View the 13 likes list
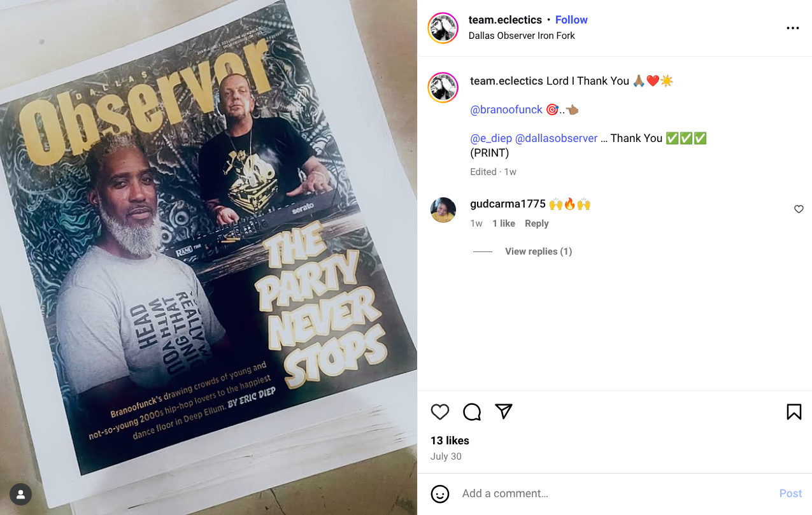 coord(450,441)
